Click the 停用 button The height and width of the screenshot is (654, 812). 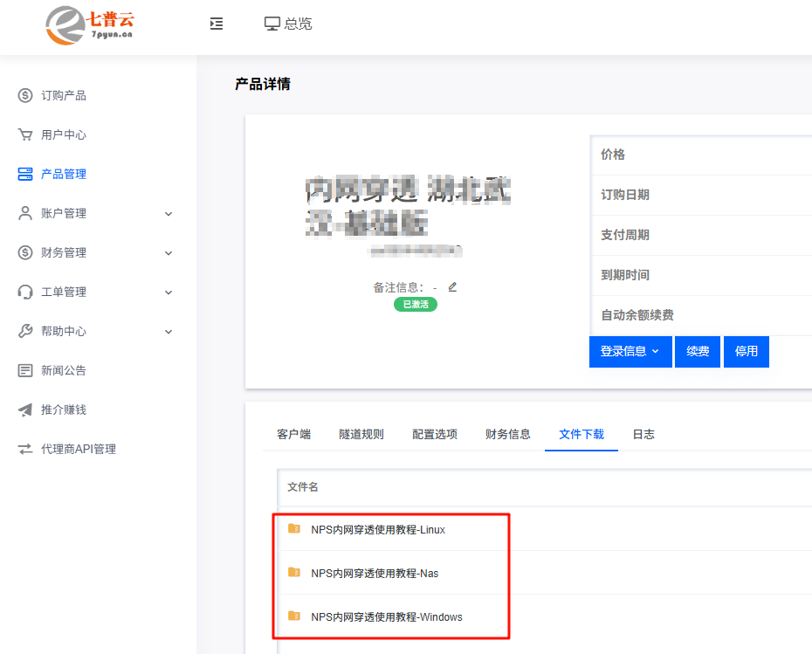point(746,352)
